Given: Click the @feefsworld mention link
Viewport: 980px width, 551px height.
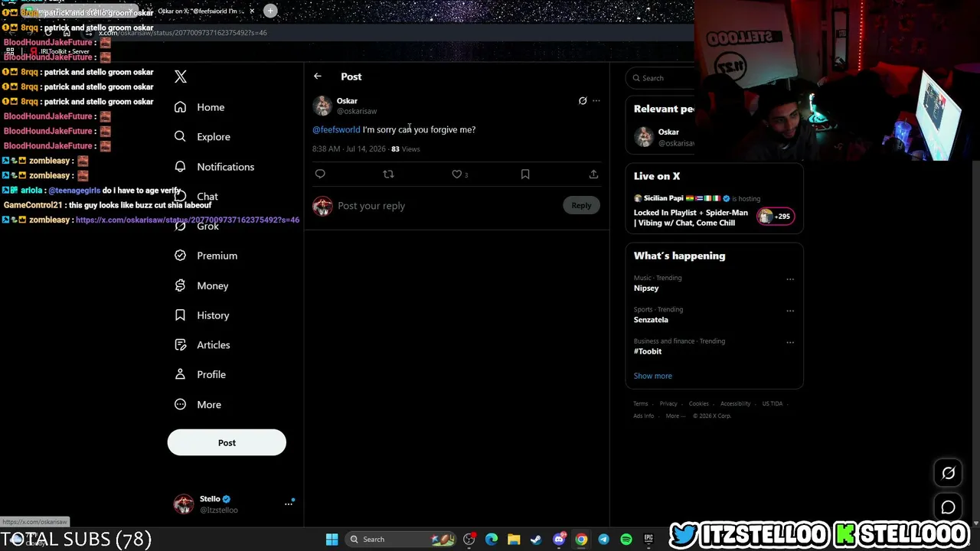Looking at the screenshot, I should [336, 130].
